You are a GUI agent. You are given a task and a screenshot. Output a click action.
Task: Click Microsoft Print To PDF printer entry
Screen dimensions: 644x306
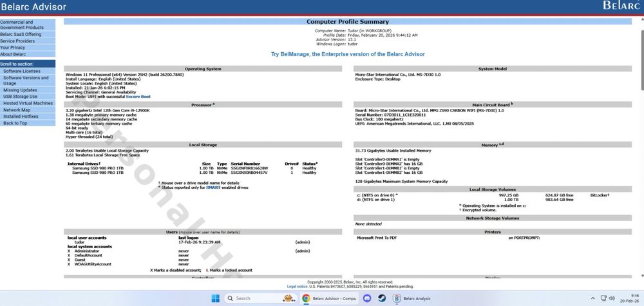[377, 238]
